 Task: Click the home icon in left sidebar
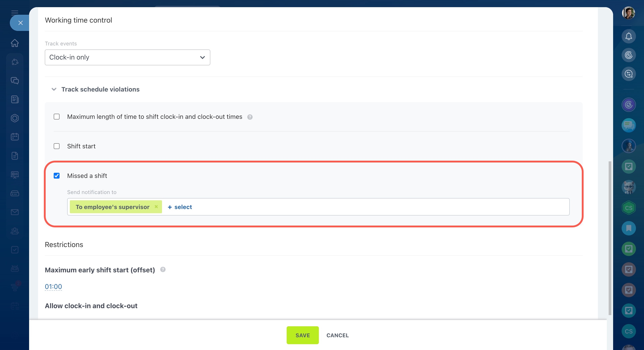pos(15,43)
